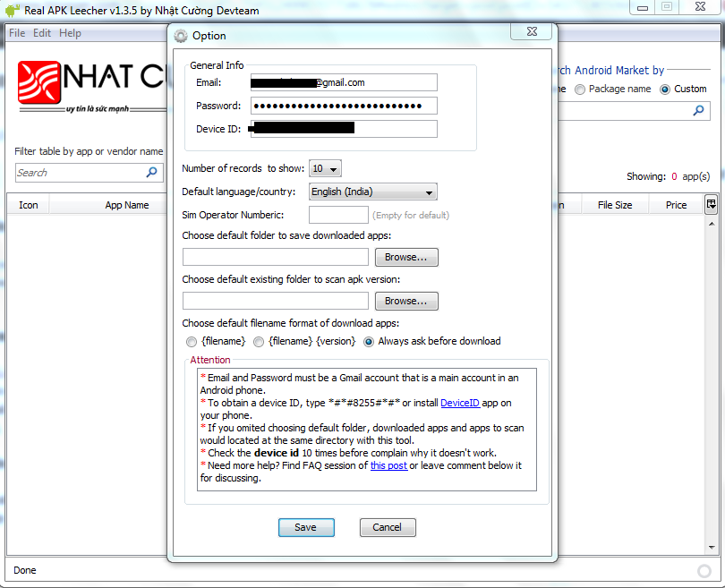
Task: Click Browse for apk scan folder
Action: (406, 302)
